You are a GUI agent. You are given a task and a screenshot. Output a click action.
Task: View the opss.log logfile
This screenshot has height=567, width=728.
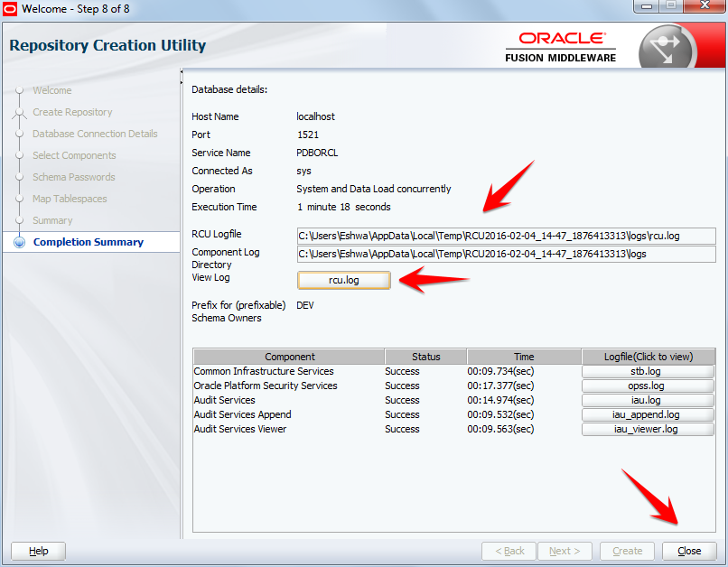(x=648, y=386)
